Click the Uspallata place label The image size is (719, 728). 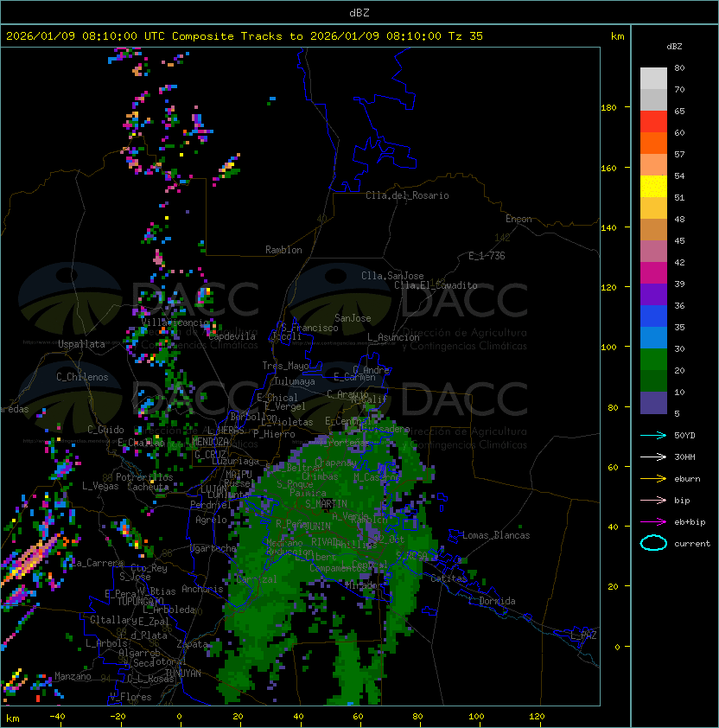tap(81, 344)
